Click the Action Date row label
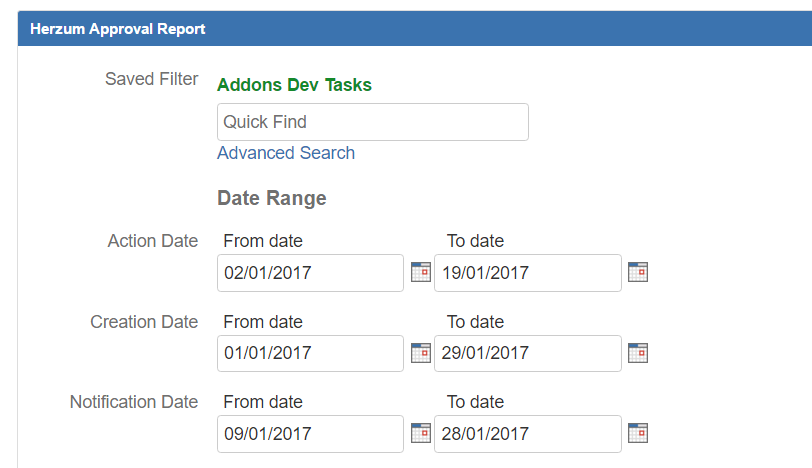Image resolution: width=812 pixels, height=468 pixels. (153, 241)
